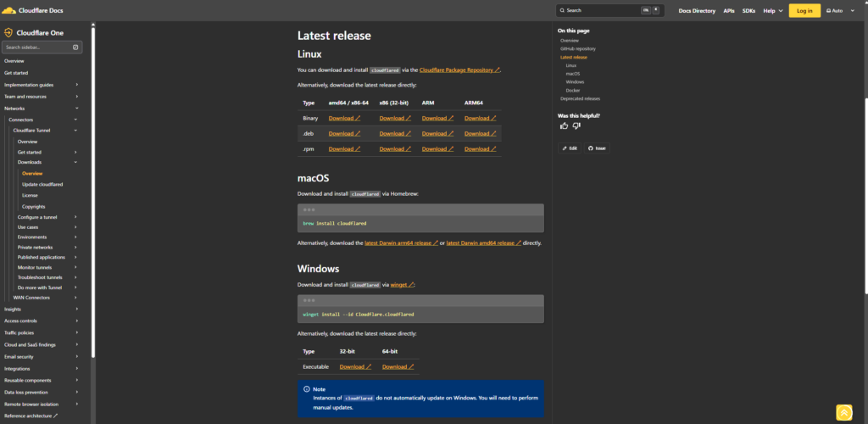The width and height of the screenshot is (868, 424).
Task: Download .deb package for ARM
Action: coord(438,133)
